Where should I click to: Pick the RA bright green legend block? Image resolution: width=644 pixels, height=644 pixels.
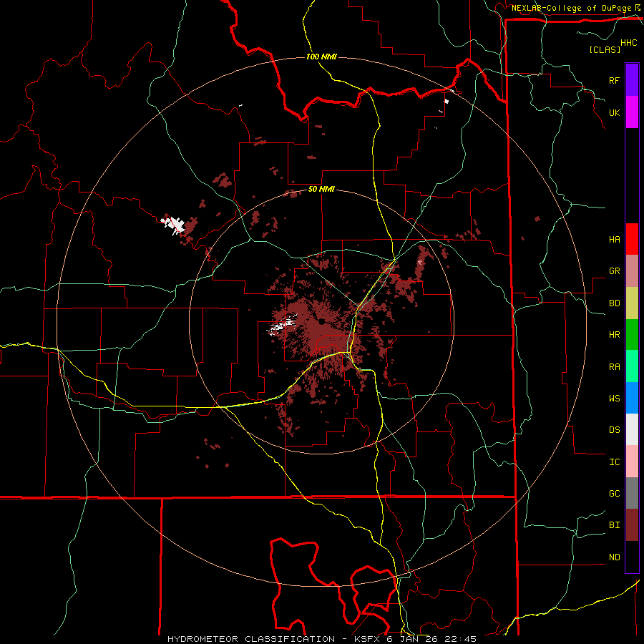(x=632, y=366)
